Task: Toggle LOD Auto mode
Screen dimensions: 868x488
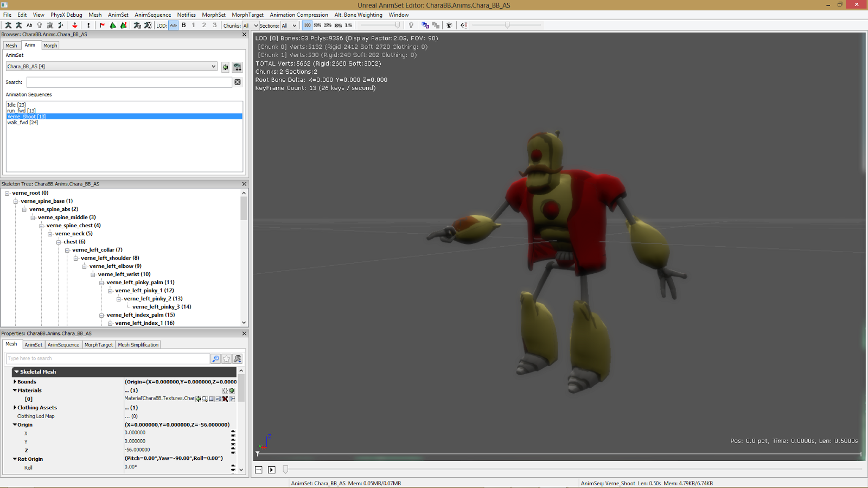Action: tap(174, 25)
